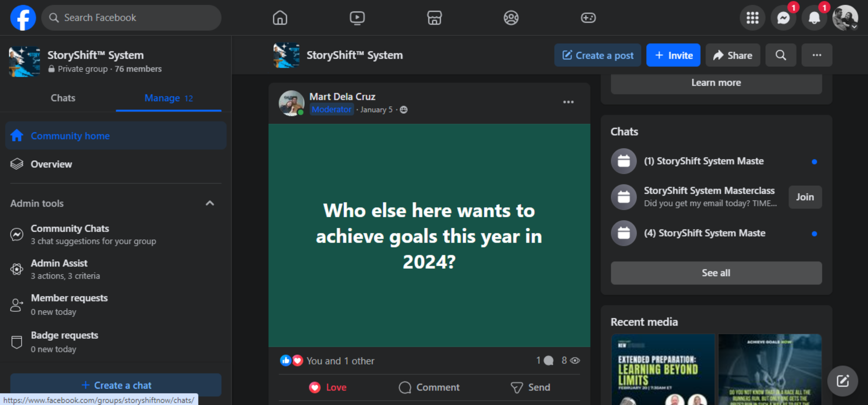
Task: Open StoryShift System group cover in sidebar
Action: [x=24, y=62]
